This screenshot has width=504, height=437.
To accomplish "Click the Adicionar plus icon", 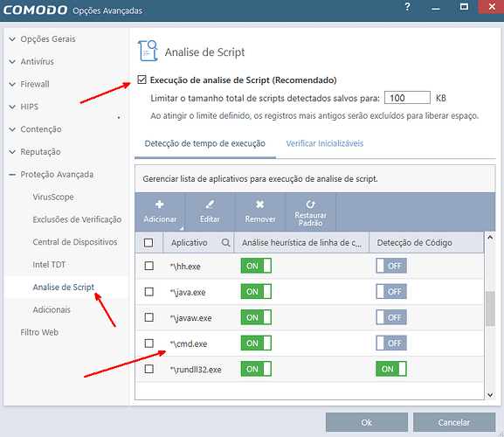I will pyautogui.click(x=160, y=205).
